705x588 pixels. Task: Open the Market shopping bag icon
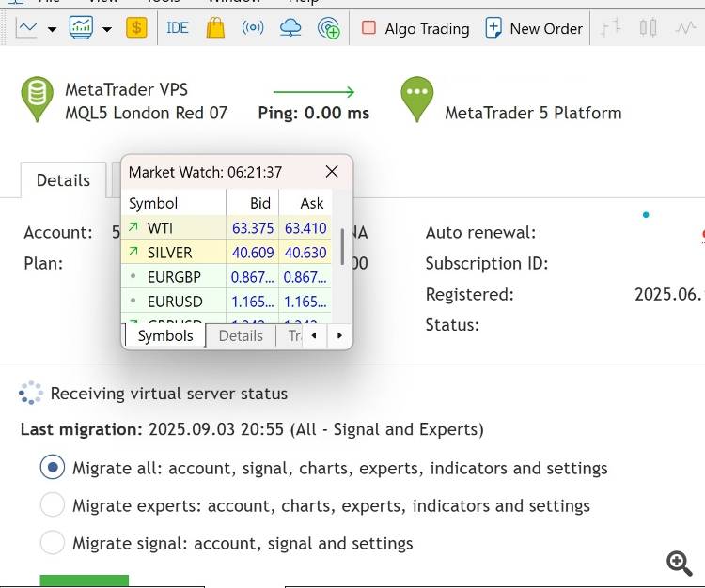click(x=215, y=28)
